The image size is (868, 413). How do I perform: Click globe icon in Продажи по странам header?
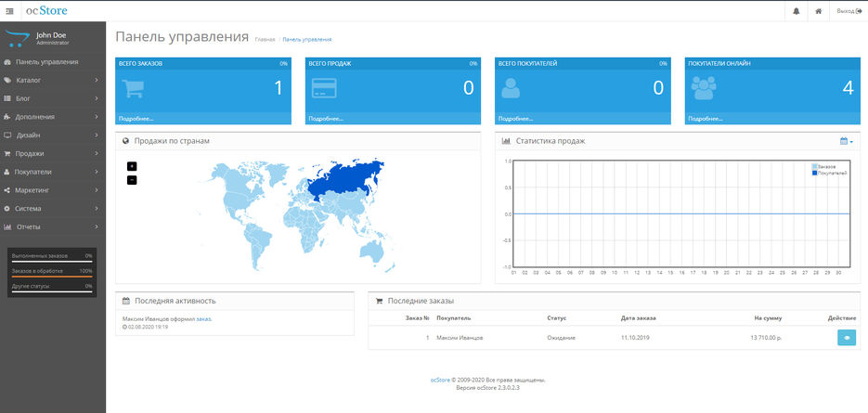click(125, 141)
